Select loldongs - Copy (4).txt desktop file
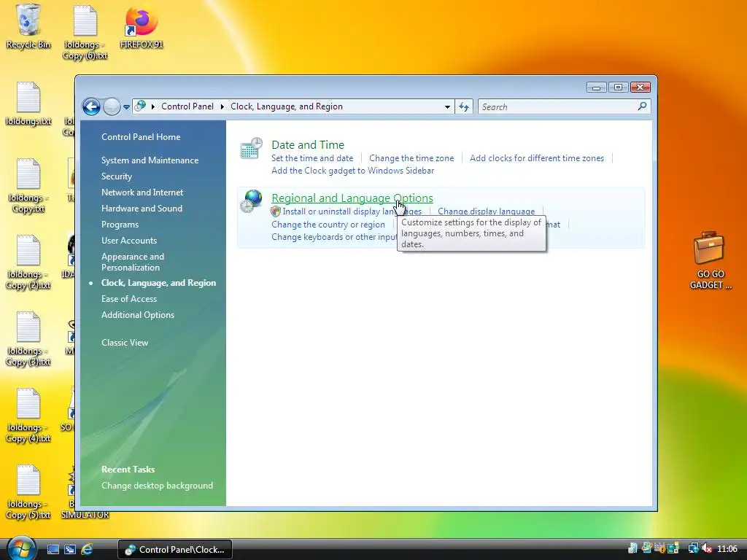 [x=28, y=416]
